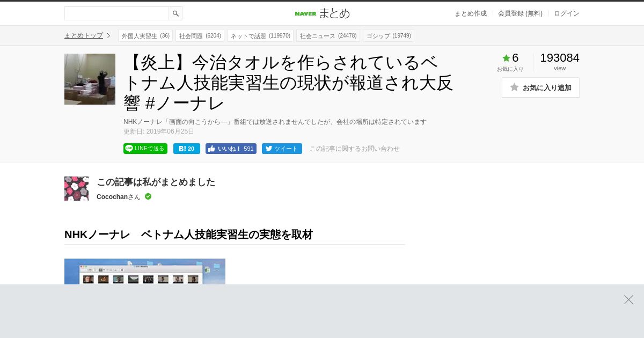The image size is (644, 338).
Task: Click 更新日: 2019年06月25日 text
Action: (x=159, y=131)
